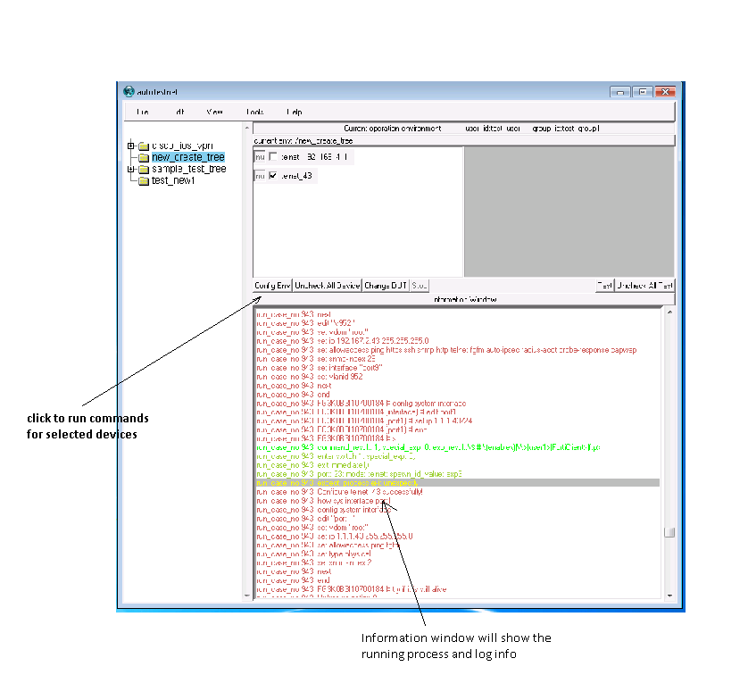Open the File menu
The width and height of the screenshot is (748, 700).
pos(143,112)
